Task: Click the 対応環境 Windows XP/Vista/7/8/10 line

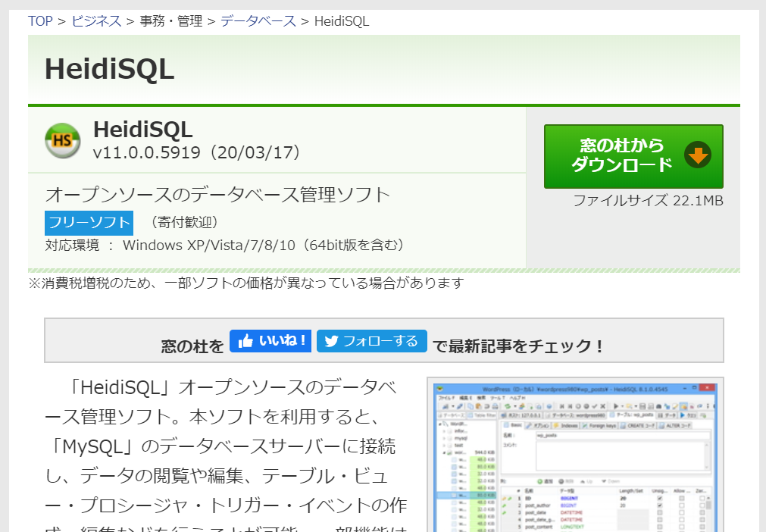Action: click(225, 245)
